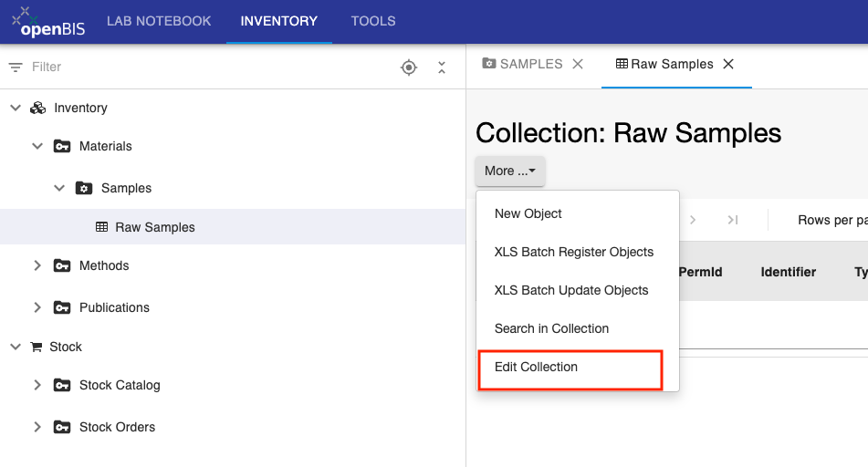This screenshot has height=467, width=868.
Task: Expand the Stock Orders chevron
Action: coord(37,427)
